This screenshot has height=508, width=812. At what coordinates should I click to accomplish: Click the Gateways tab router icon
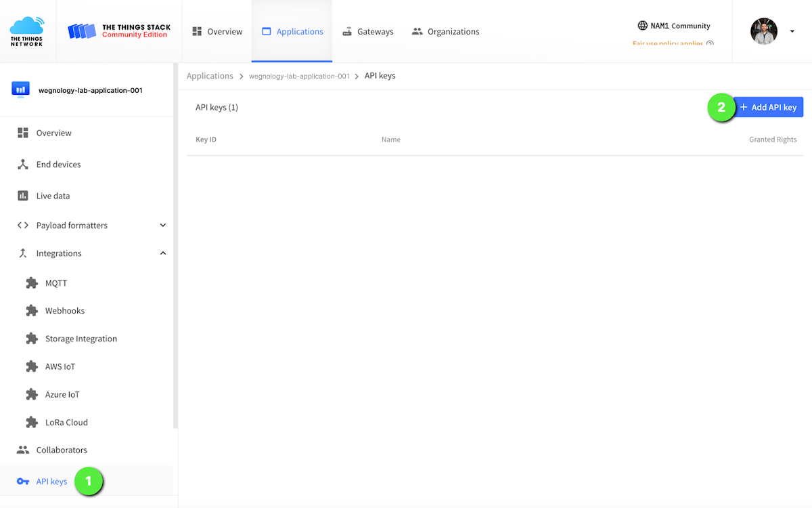click(x=347, y=31)
